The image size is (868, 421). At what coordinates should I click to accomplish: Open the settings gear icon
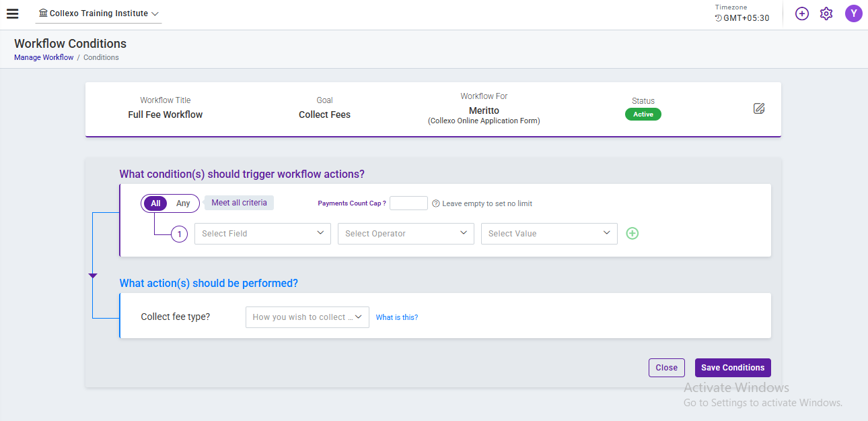click(x=826, y=13)
